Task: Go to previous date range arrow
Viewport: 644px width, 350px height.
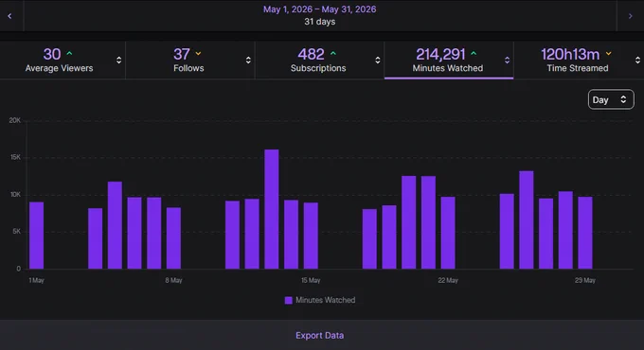Action: (x=9, y=16)
